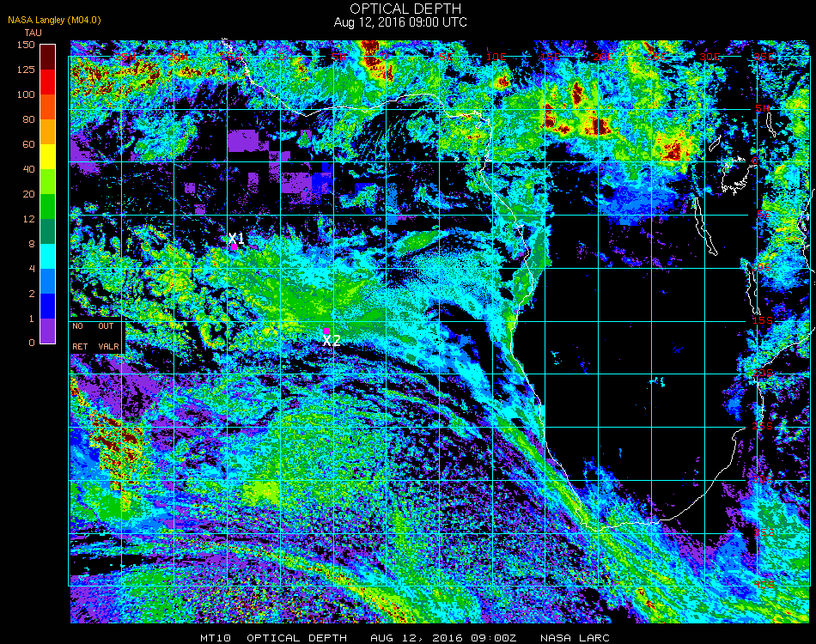Click the 35S latitude label
816x644 pixels.
point(764,532)
